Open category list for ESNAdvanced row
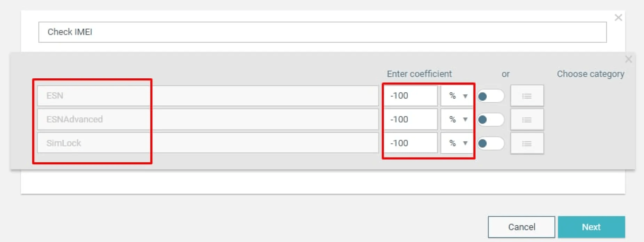This screenshot has width=644, height=242. [527, 119]
